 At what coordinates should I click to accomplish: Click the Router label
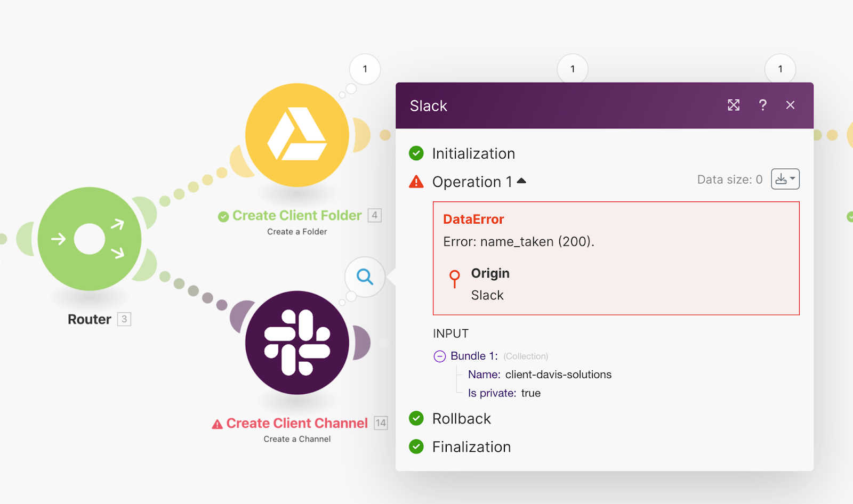(x=90, y=319)
